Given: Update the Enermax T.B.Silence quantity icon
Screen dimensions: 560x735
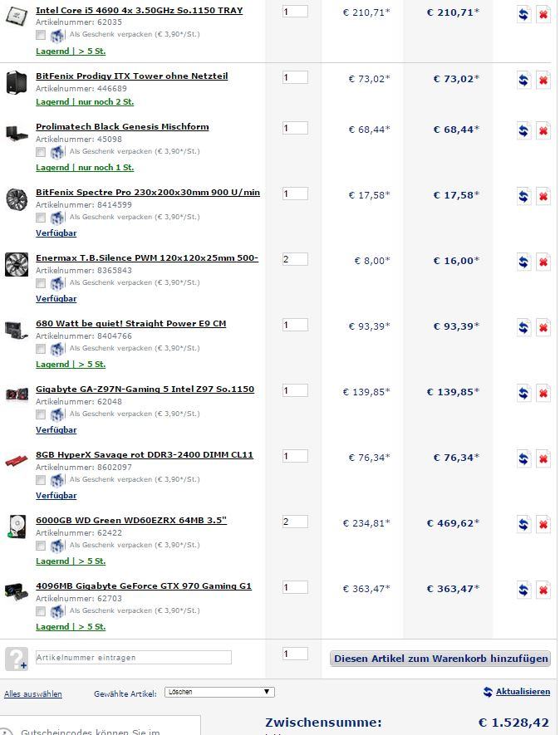Looking at the screenshot, I should click(x=523, y=262).
